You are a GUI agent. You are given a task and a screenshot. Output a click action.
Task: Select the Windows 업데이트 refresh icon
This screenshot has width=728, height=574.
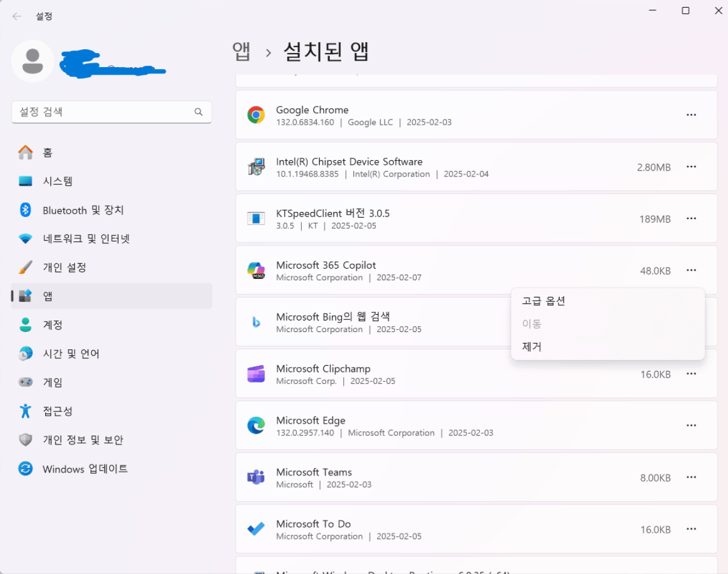click(x=26, y=469)
